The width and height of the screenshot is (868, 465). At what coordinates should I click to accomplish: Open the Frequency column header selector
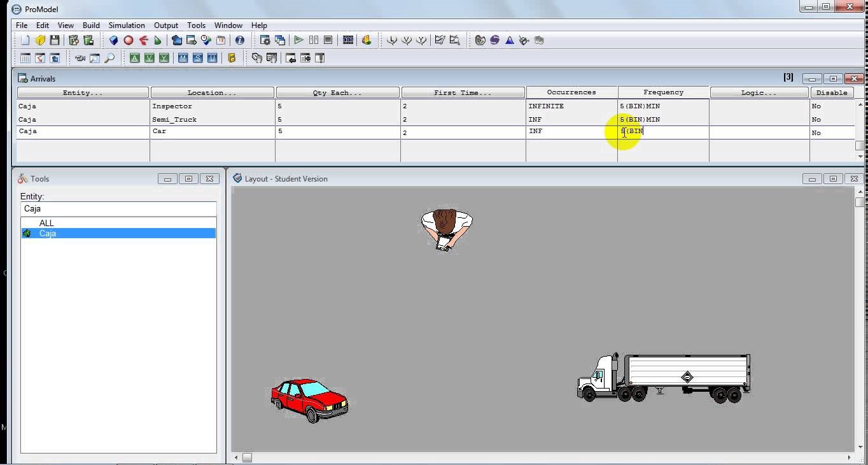[x=662, y=92]
